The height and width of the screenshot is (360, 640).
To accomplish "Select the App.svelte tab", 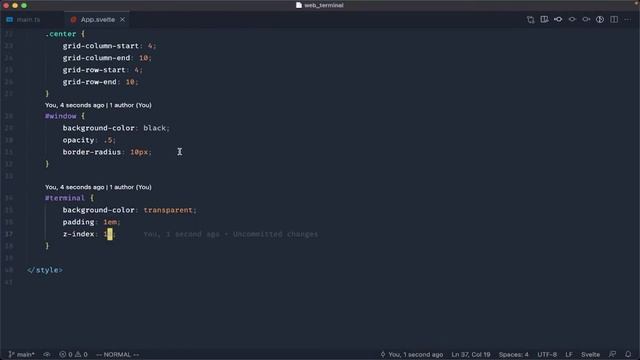I will point(97,20).
